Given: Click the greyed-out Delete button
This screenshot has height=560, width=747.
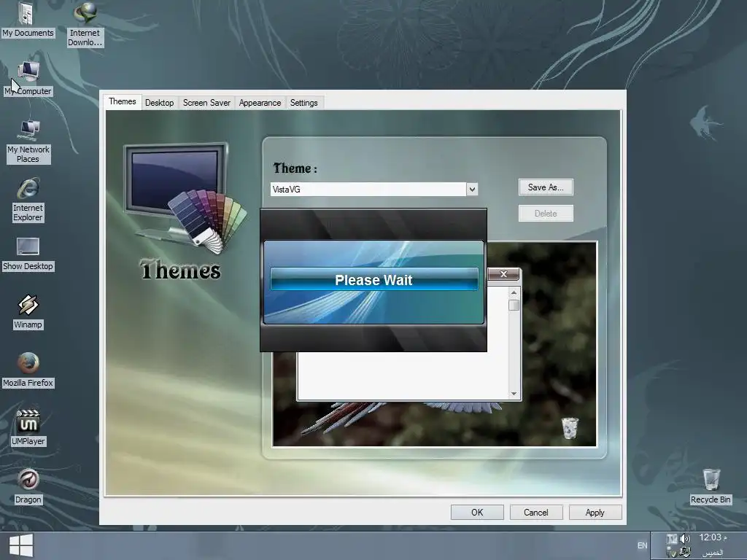Looking at the screenshot, I should coord(546,214).
